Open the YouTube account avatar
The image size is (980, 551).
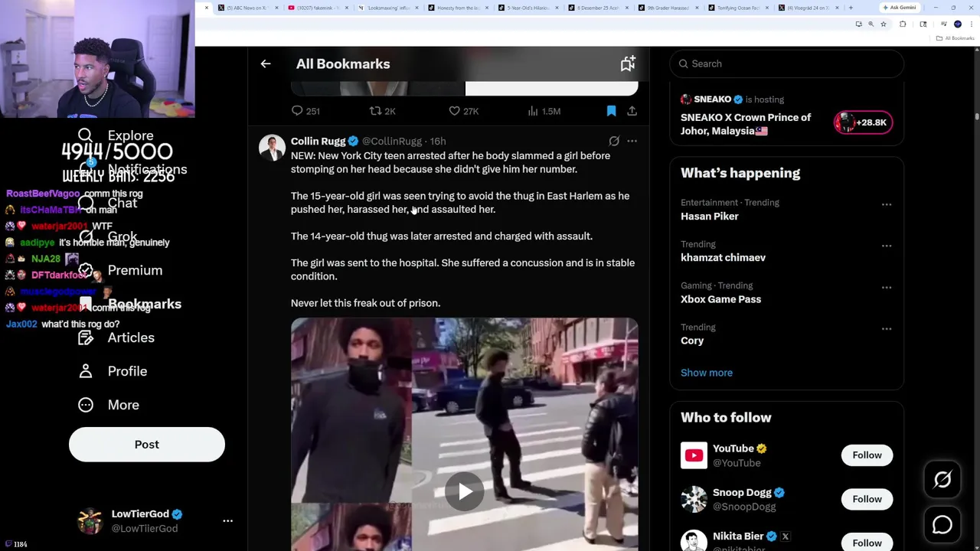pyautogui.click(x=694, y=455)
